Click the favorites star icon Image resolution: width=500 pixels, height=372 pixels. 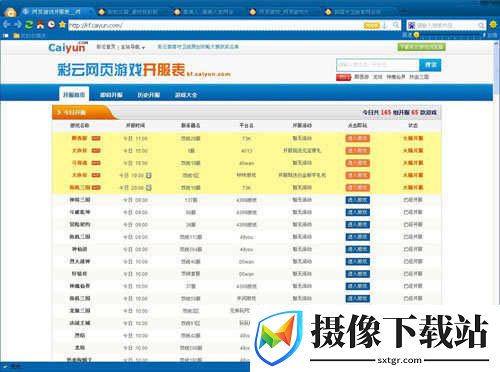[62, 24]
